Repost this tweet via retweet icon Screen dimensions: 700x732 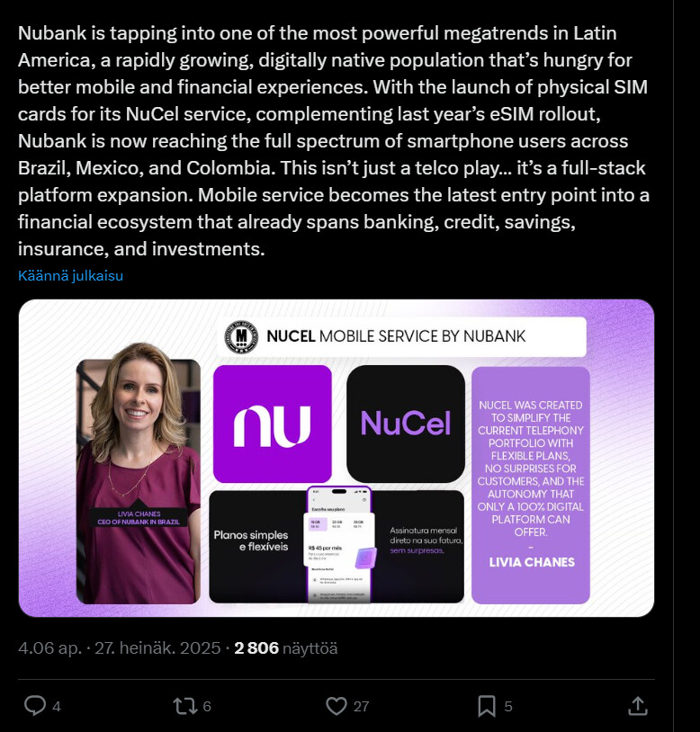(184, 706)
